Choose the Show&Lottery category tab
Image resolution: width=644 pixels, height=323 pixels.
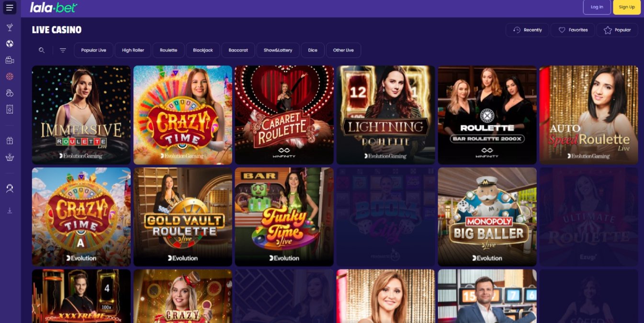(x=278, y=50)
